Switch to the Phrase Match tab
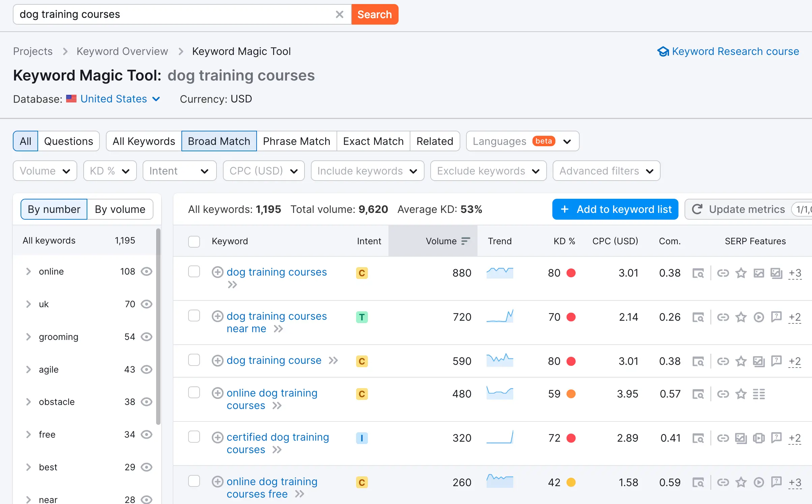Viewport: 812px width, 504px height. [x=296, y=141]
